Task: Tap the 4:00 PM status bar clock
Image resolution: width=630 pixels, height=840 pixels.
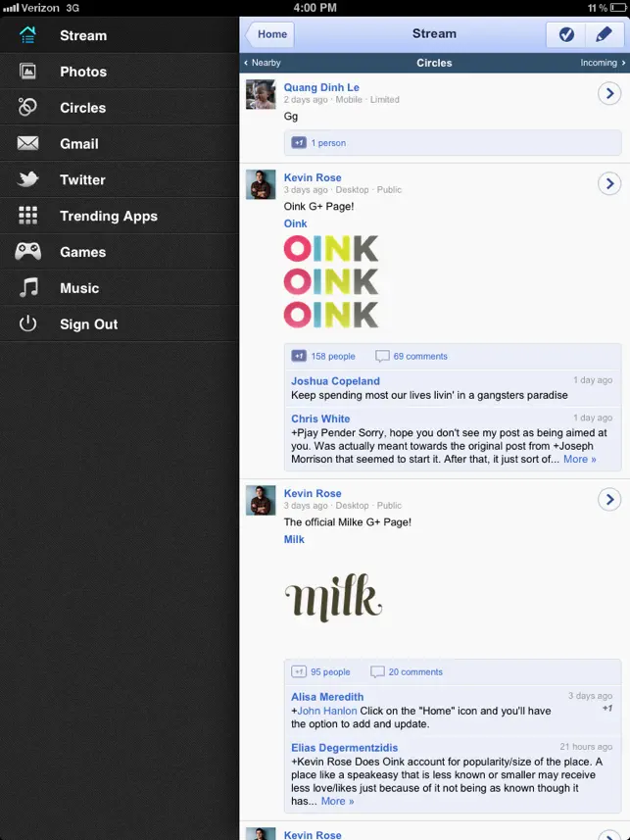Action: pyautogui.click(x=315, y=8)
